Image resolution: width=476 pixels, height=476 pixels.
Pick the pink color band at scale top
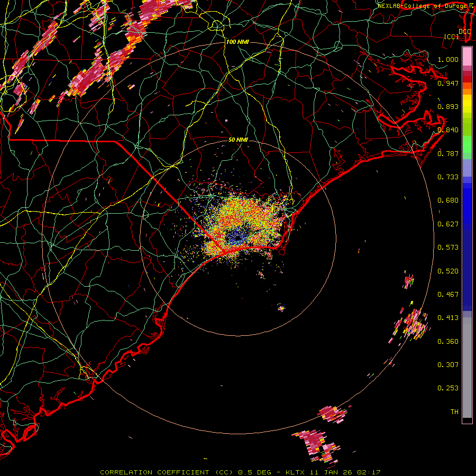tap(467, 57)
